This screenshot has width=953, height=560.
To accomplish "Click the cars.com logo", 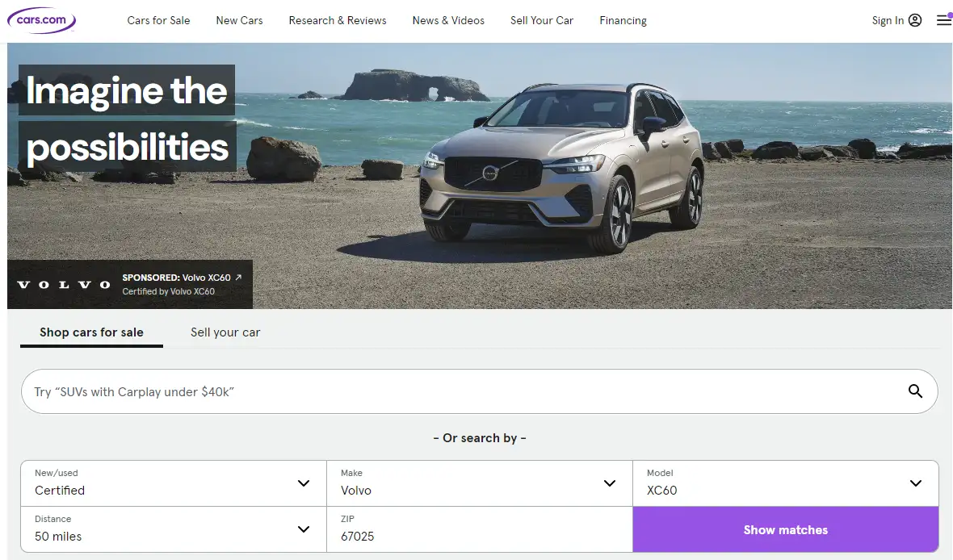I will click(x=41, y=20).
